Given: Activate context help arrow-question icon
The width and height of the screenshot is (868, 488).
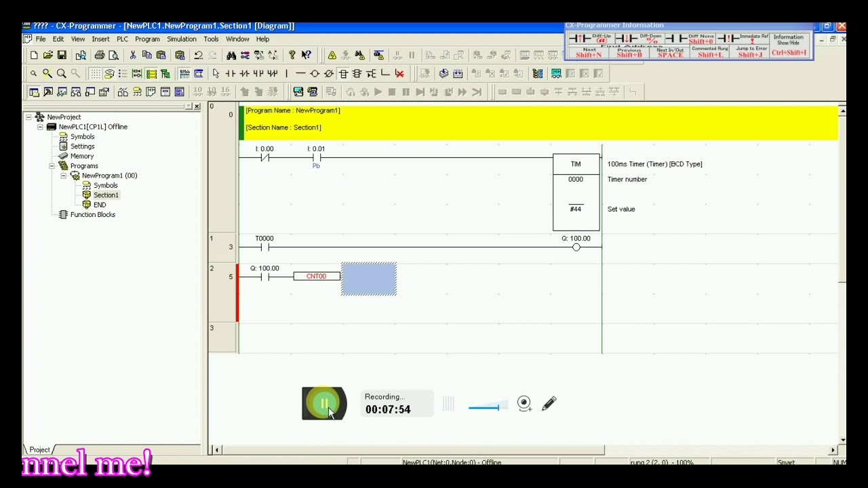Looking at the screenshot, I should click(307, 55).
